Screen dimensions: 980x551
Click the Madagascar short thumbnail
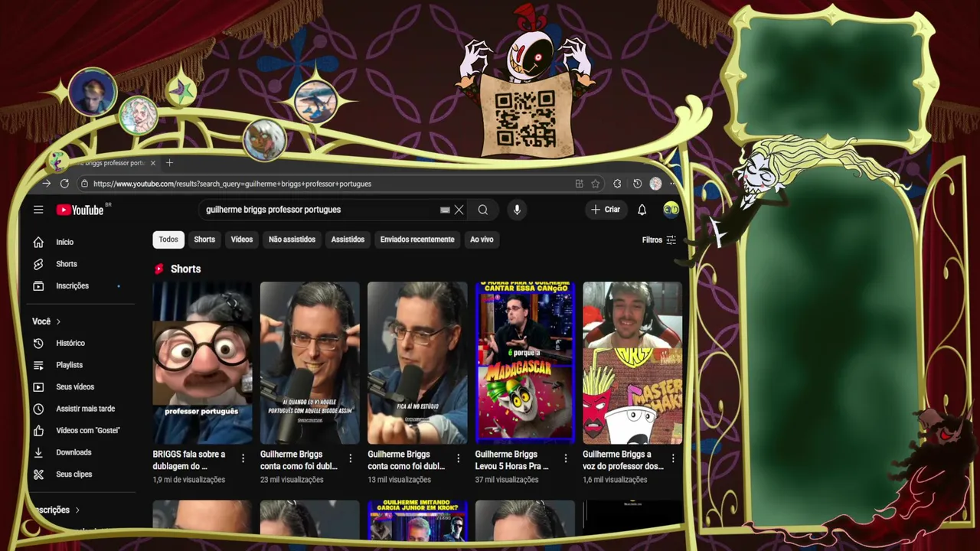524,363
